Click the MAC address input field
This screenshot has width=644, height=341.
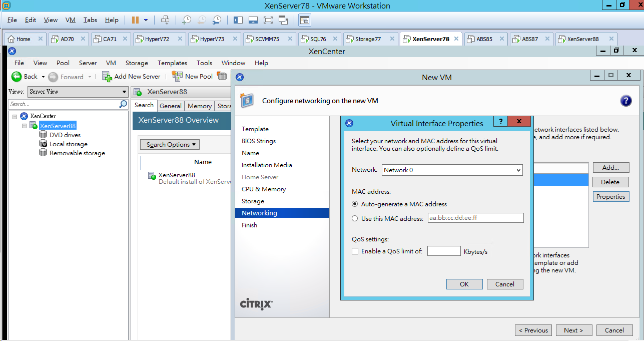475,218
